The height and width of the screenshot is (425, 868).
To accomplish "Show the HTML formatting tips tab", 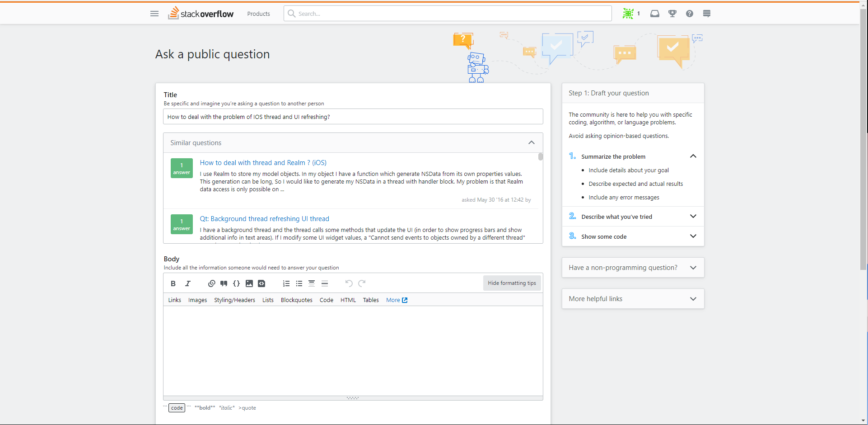I will click(x=348, y=300).
